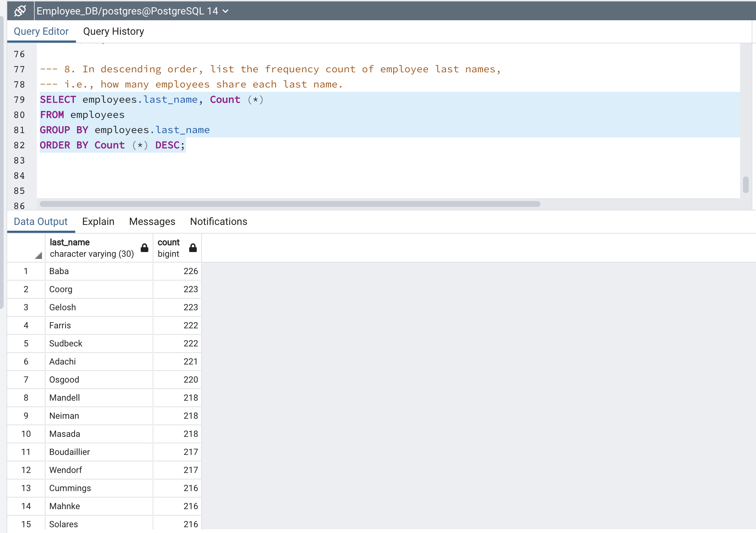Click the Query Editor tab
Image resolution: width=756 pixels, height=533 pixels.
point(41,31)
